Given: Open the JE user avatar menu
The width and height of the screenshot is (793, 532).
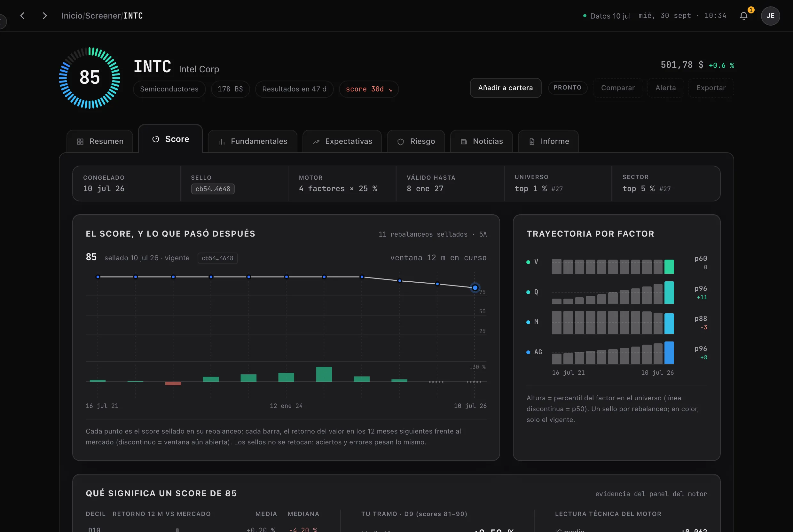Looking at the screenshot, I should click(770, 16).
